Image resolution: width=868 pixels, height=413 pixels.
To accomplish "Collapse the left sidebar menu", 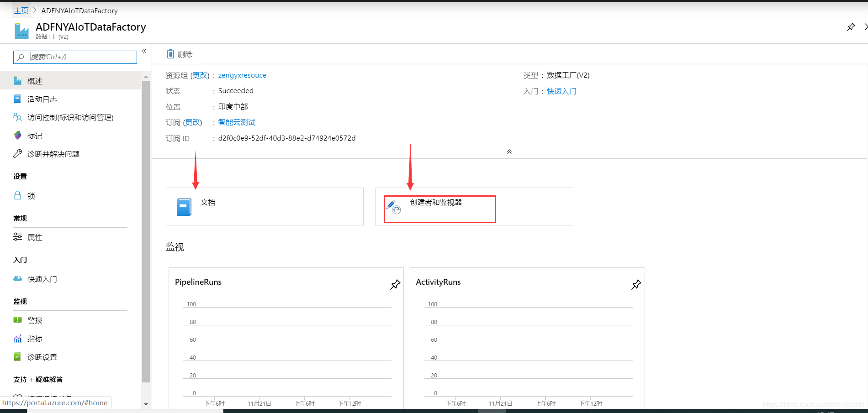I will point(144,51).
